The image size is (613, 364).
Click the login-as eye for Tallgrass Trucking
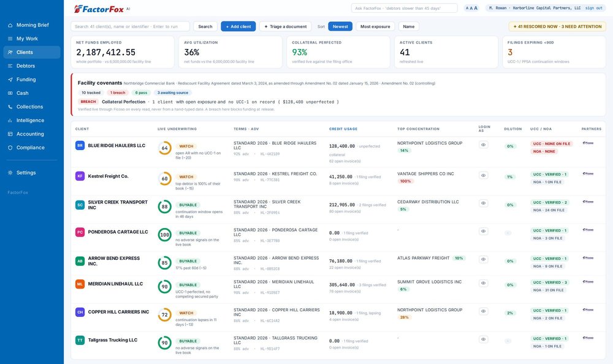(x=483, y=339)
